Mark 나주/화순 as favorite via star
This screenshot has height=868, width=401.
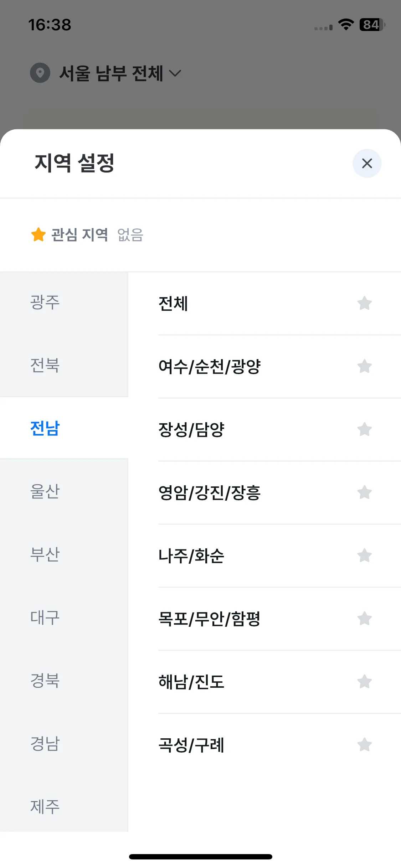[x=364, y=556]
